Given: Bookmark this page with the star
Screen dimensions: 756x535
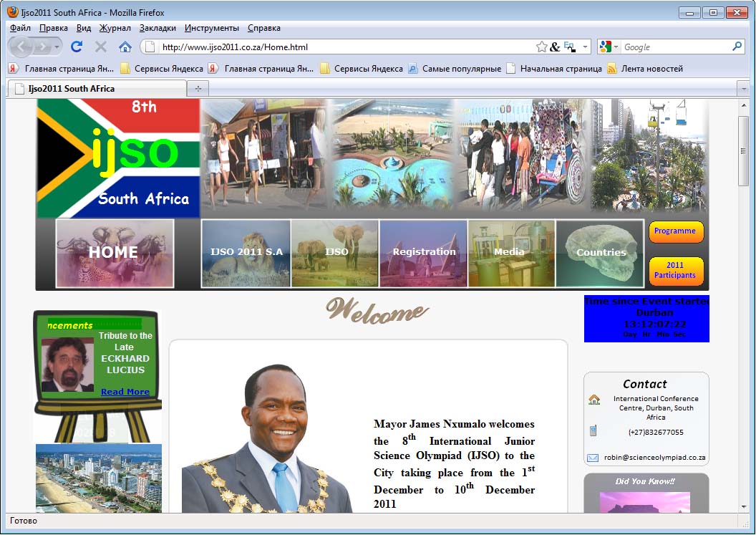Looking at the screenshot, I should click(541, 47).
